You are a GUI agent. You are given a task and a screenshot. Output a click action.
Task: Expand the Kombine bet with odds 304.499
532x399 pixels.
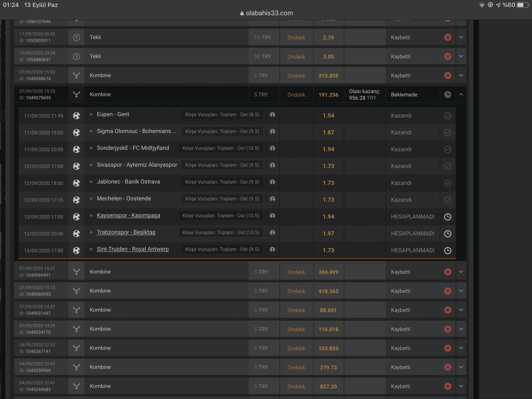point(461,272)
